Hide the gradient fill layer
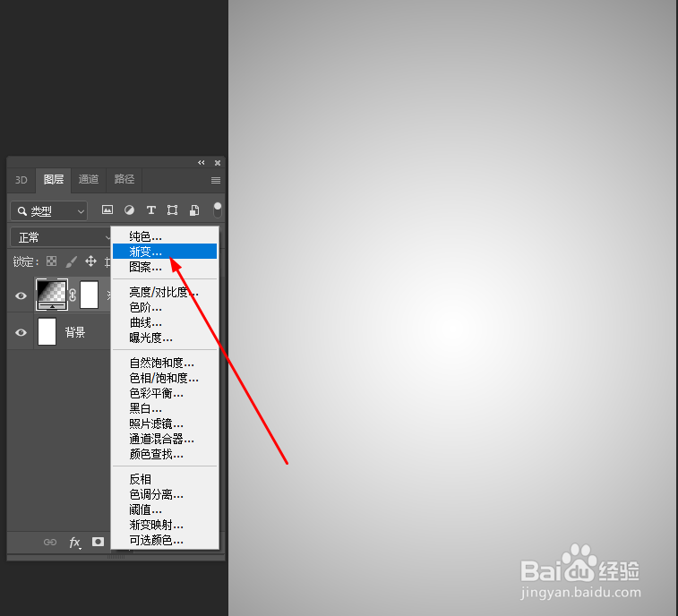The height and width of the screenshot is (616, 678). click(21, 295)
